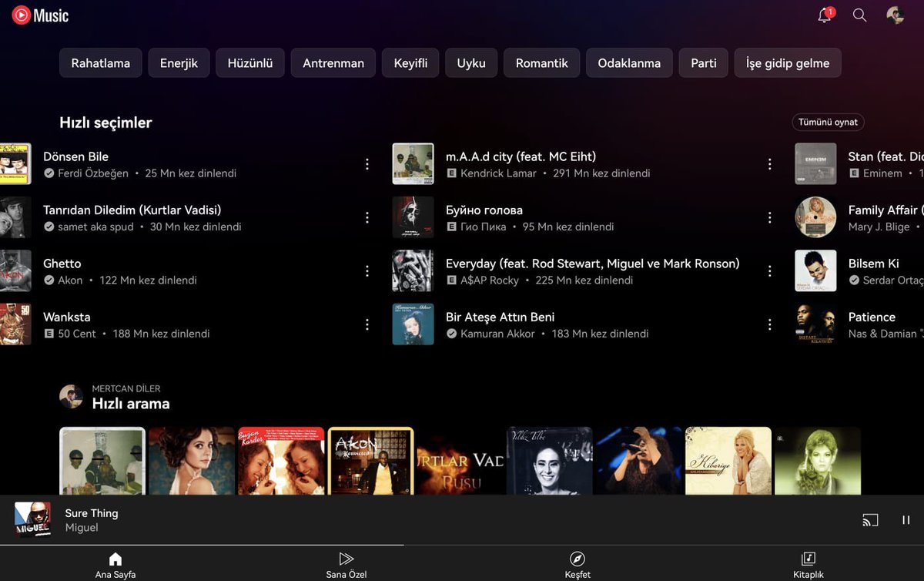Image resolution: width=924 pixels, height=581 pixels.
Task: Play the Bilsem Ki thumbnail
Action: click(x=815, y=271)
